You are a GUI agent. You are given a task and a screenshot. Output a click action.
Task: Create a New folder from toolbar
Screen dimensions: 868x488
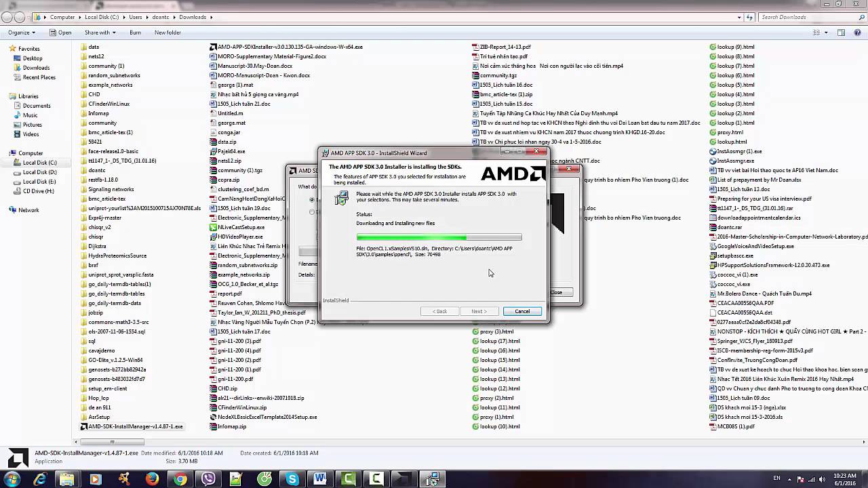coord(167,33)
